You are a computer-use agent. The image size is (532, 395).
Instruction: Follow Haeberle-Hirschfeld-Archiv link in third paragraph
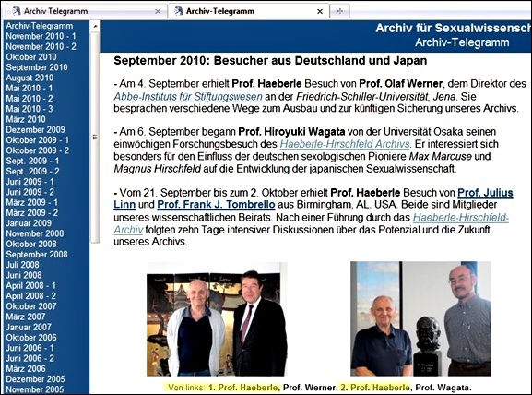(x=461, y=218)
